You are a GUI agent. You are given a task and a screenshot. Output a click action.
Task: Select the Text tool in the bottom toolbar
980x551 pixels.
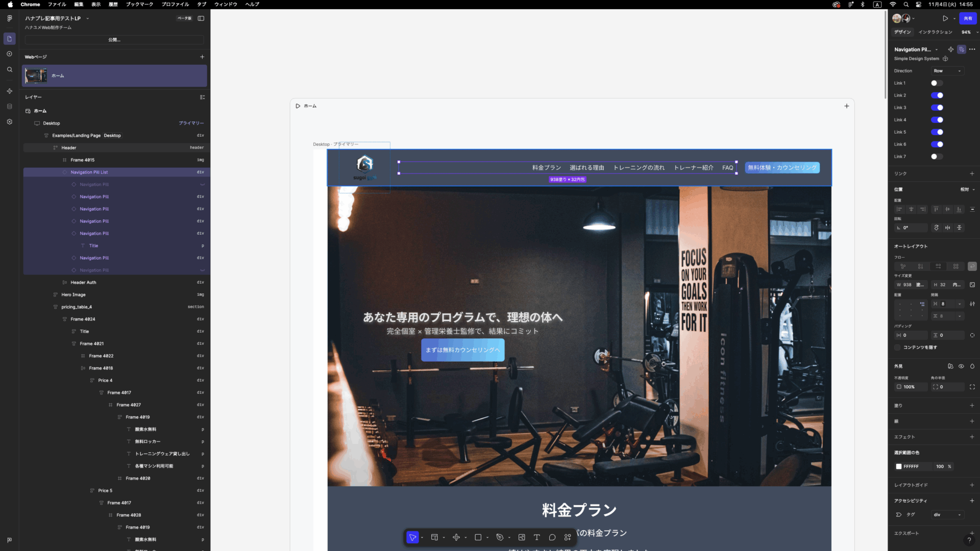coord(536,537)
